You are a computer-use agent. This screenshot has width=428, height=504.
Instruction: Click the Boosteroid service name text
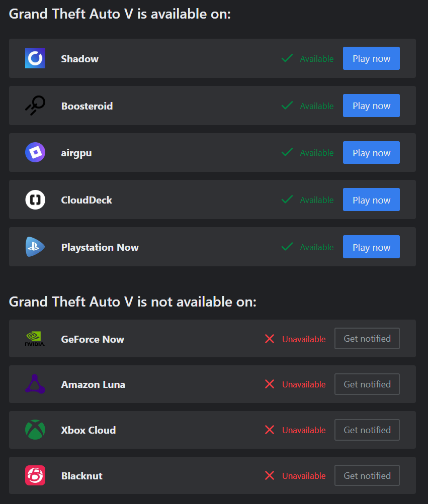tap(87, 106)
